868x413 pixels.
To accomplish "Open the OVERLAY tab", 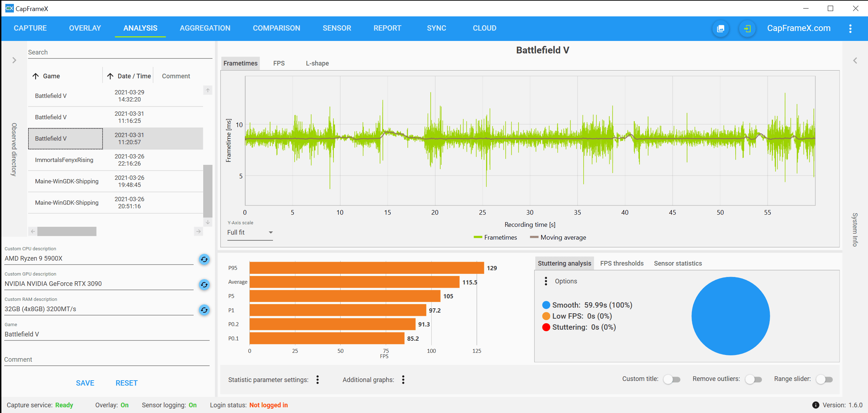I will [85, 28].
